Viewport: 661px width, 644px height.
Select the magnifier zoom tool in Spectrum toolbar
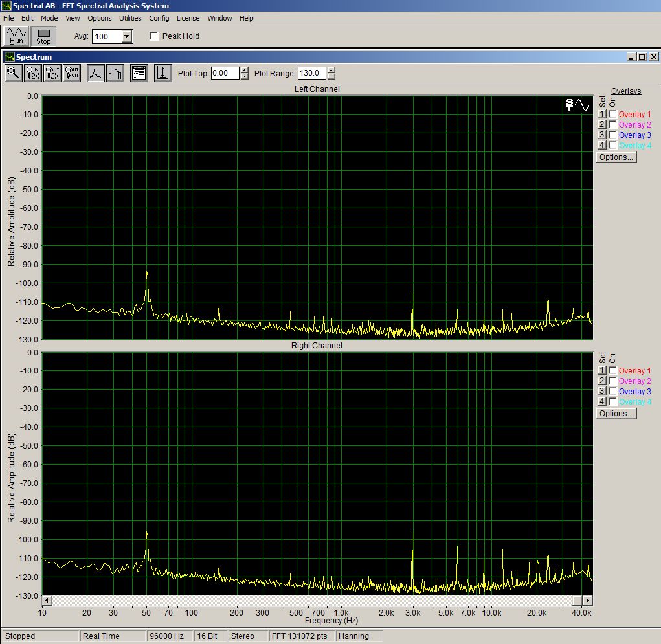pyautogui.click(x=13, y=73)
